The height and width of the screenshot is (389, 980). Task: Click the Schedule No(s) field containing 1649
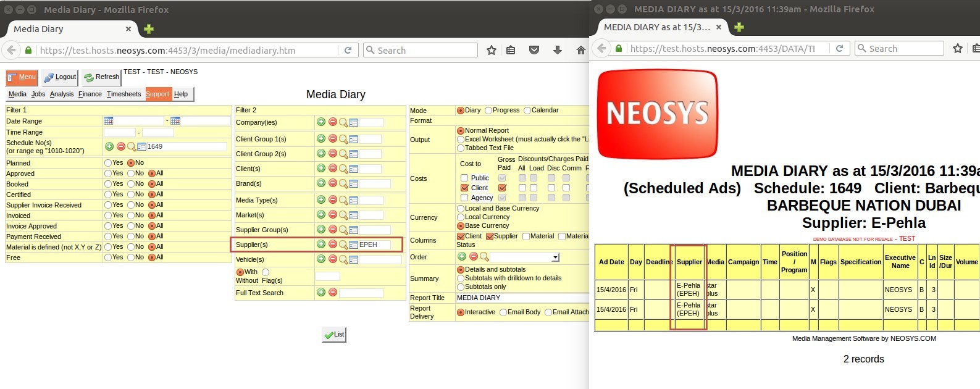pyautogui.click(x=186, y=146)
